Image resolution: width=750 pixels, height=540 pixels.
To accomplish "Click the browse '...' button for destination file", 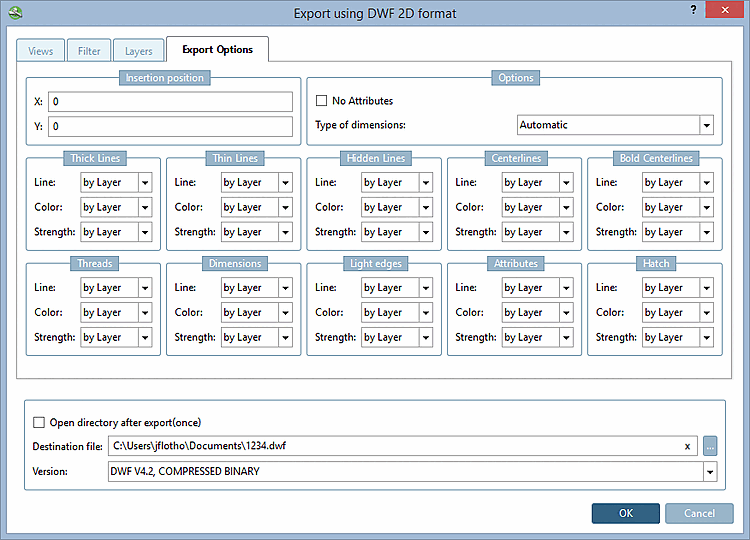I will coord(710,446).
